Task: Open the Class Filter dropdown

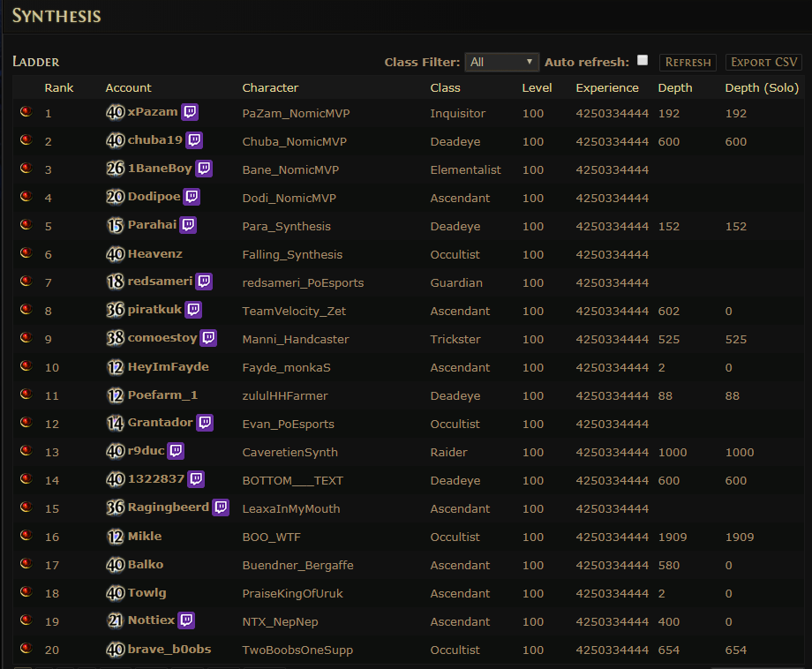Action: (502, 62)
